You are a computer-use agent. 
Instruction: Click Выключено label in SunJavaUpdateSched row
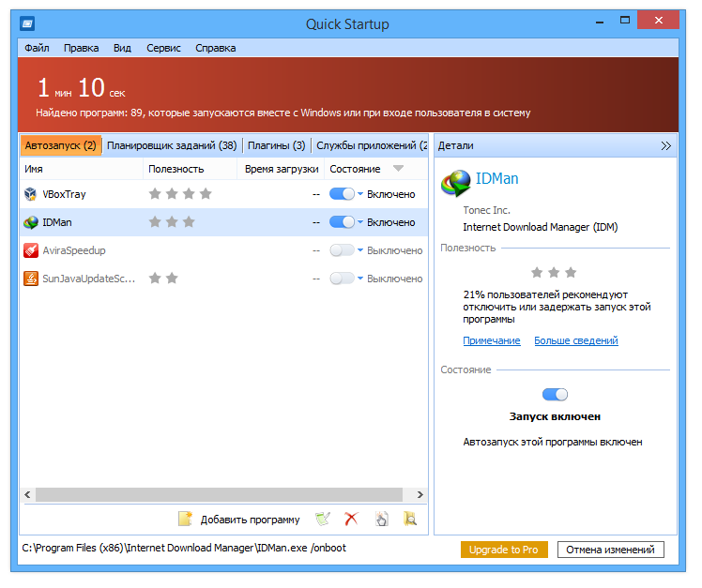coord(395,279)
